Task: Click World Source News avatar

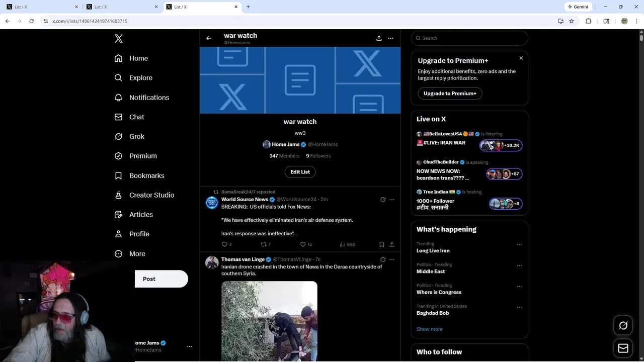Action: point(212,203)
